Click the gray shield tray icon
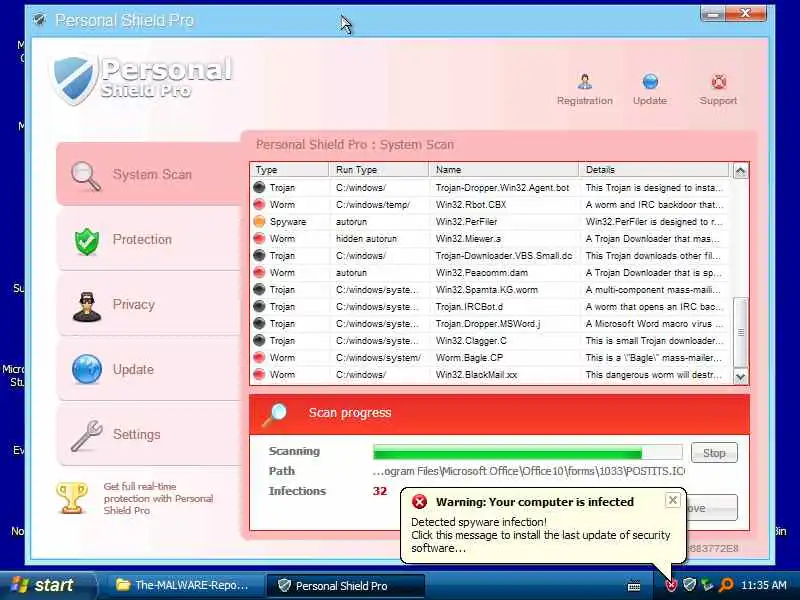Screen dimensions: 800x600 (689, 584)
